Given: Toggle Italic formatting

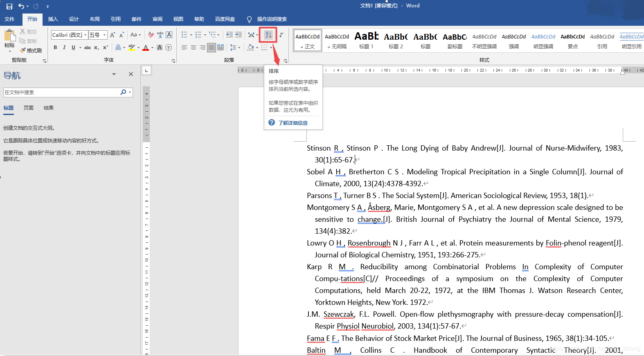Looking at the screenshot, I should click(64, 47).
